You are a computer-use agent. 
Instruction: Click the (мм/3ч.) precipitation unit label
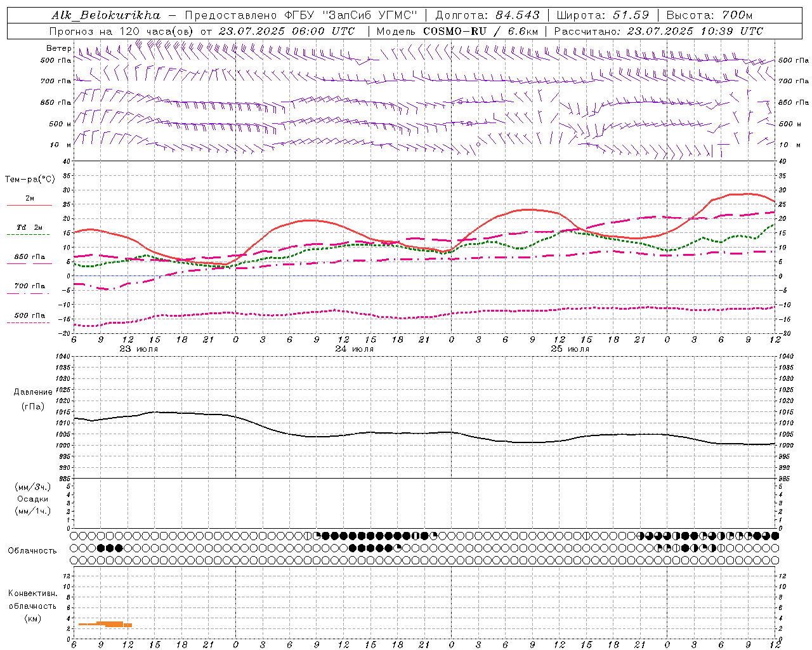[32, 487]
